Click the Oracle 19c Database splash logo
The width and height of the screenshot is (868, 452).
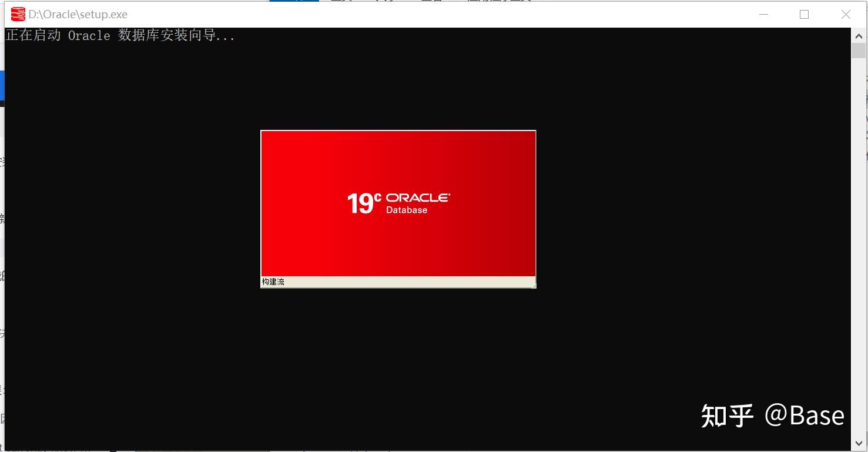398,203
